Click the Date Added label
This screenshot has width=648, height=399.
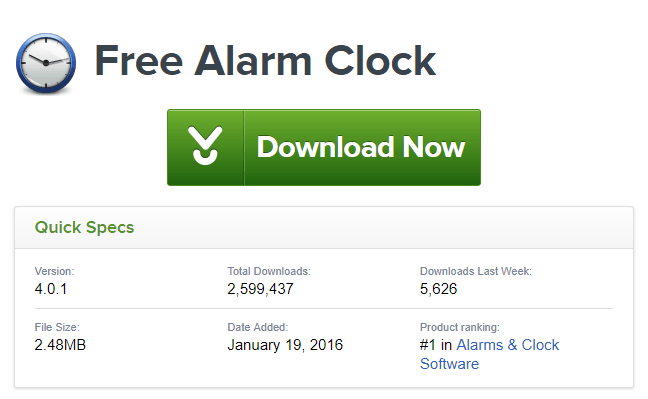click(258, 327)
